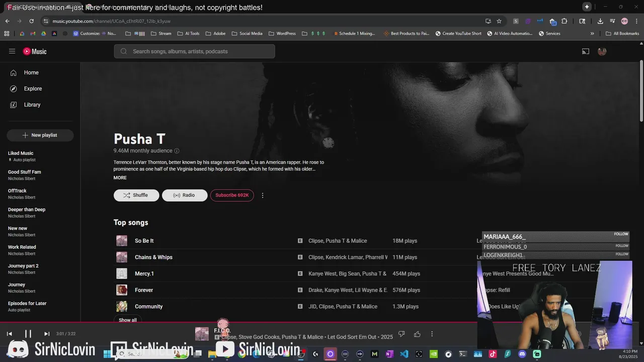Click the cast to device icon

(x=586, y=51)
